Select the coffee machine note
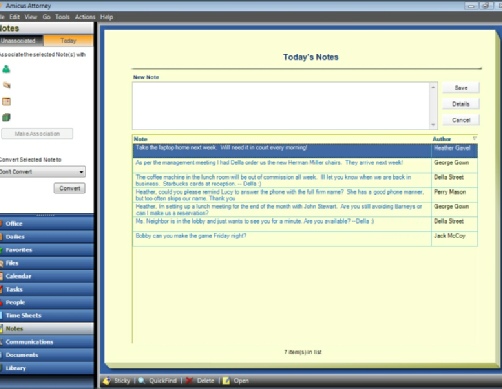502x389 pixels. tap(305, 180)
